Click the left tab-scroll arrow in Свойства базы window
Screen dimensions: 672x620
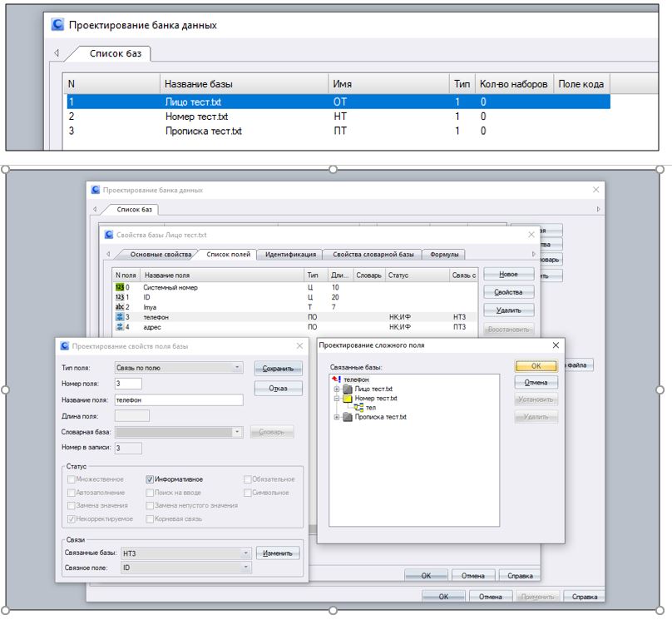point(108,255)
